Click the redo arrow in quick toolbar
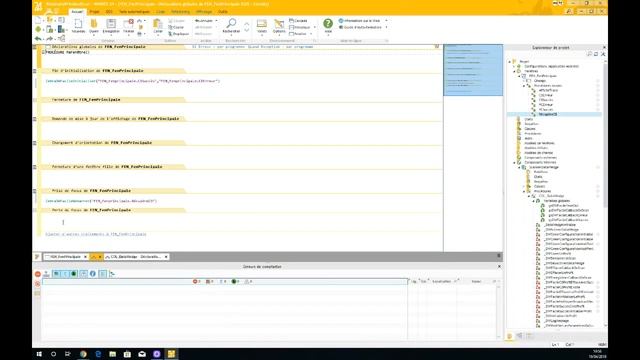640x360 pixels. [x=49, y=39]
